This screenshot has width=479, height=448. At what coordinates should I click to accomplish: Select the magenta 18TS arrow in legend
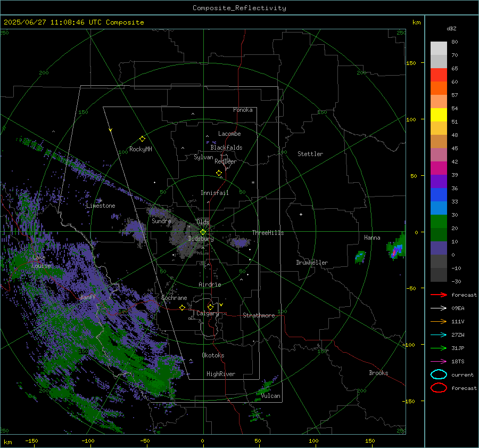point(439,362)
